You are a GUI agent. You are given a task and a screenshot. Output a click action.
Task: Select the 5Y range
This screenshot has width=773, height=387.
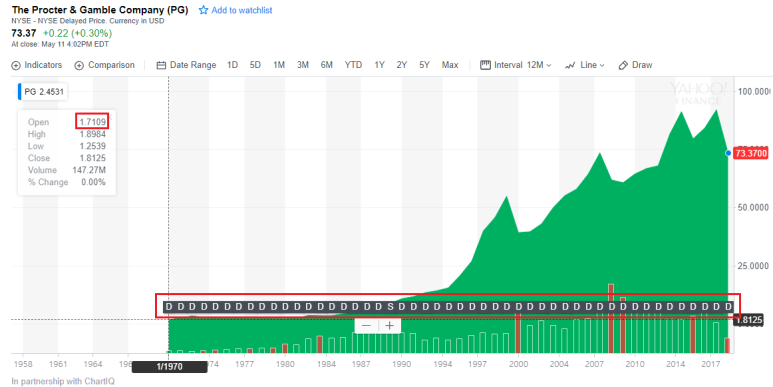(424, 65)
